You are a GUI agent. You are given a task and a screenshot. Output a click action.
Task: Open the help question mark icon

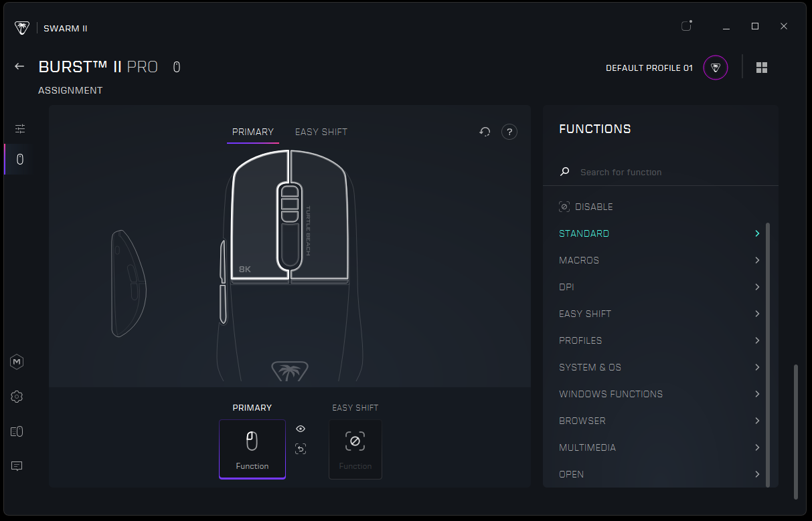click(509, 132)
